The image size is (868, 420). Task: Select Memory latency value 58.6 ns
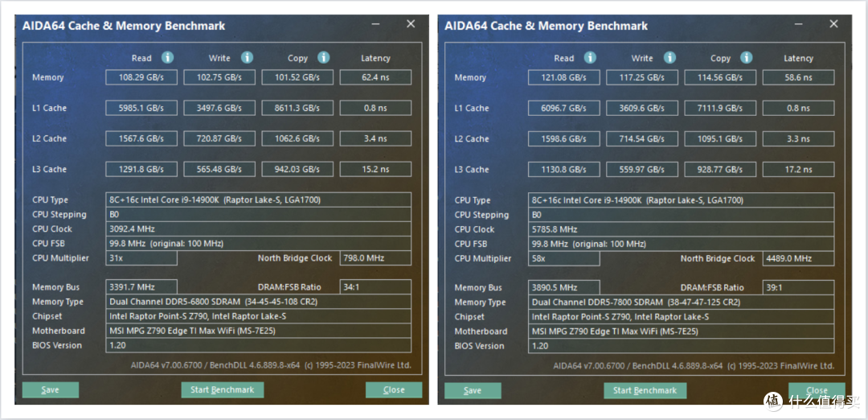point(798,77)
